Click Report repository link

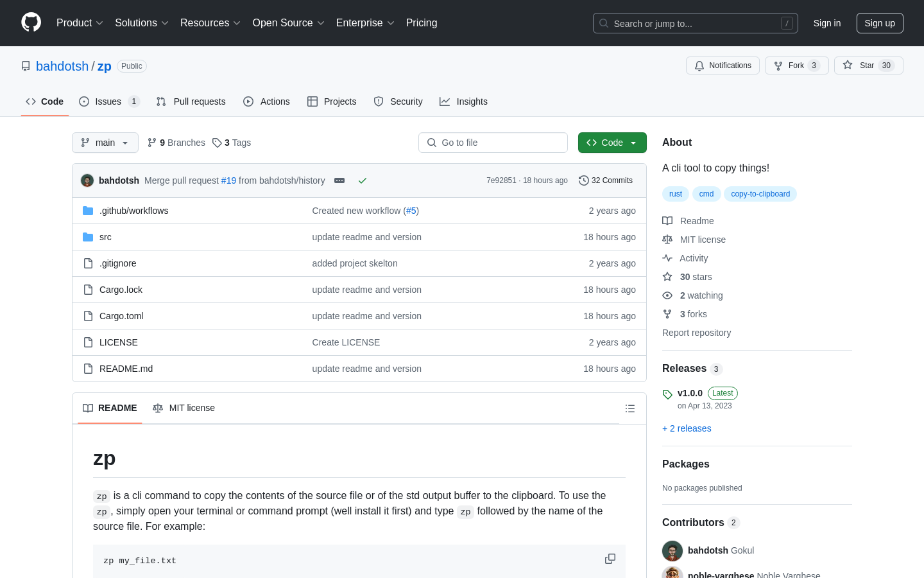pyautogui.click(x=696, y=333)
